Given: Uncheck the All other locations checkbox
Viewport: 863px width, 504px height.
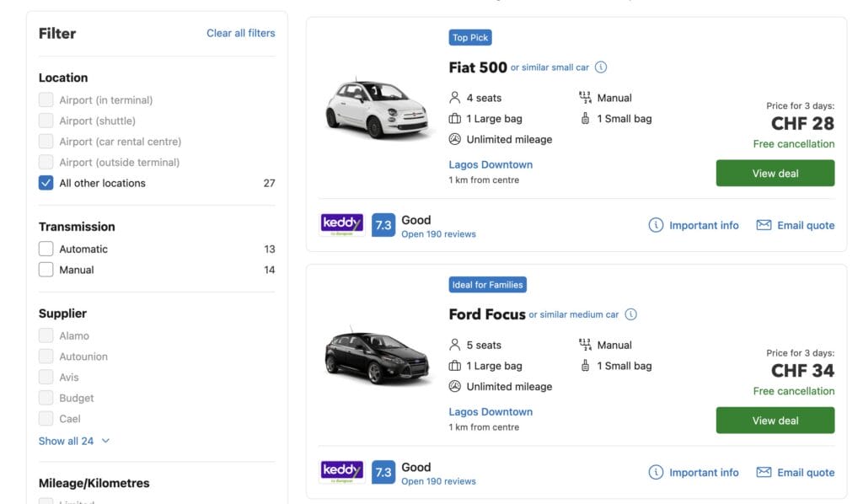Looking at the screenshot, I should [46, 183].
